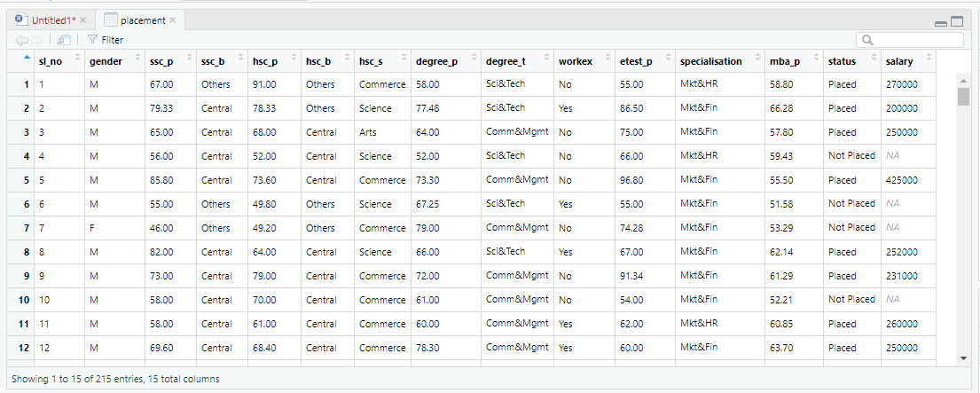Viewport: 980px width, 393px height.
Task: Sort by the salary column header
Action: coord(908,61)
